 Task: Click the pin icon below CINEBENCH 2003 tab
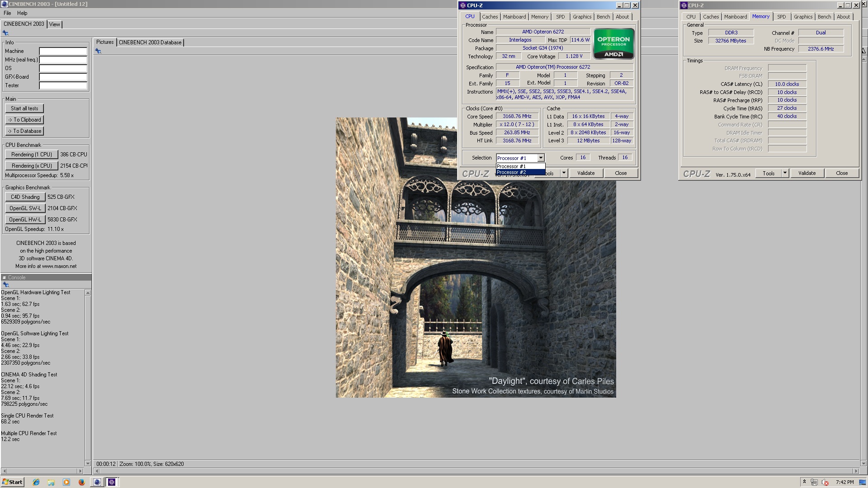5,33
